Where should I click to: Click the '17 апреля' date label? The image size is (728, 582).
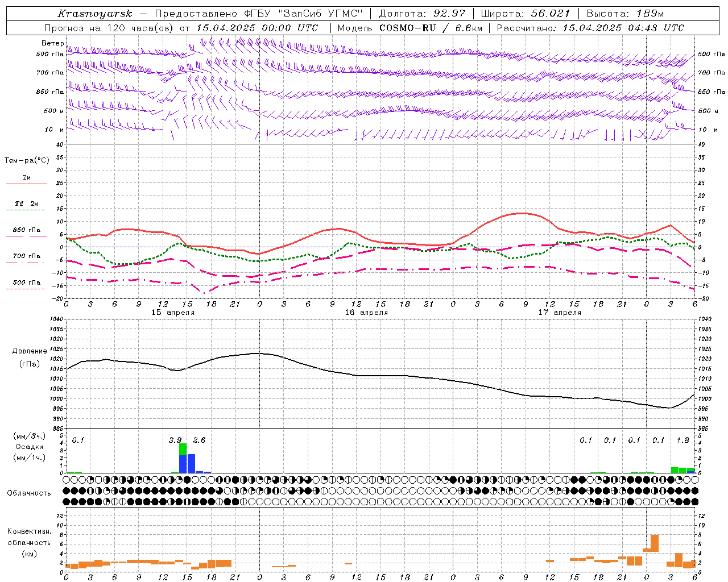tap(560, 313)
